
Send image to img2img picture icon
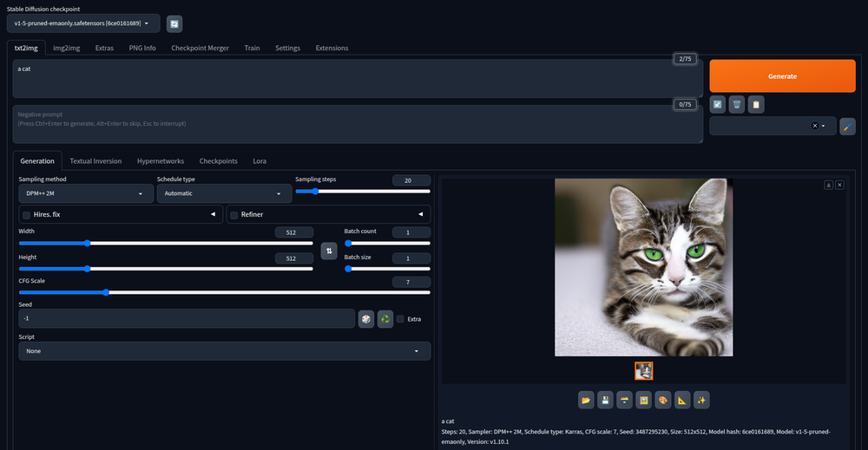coord(644,401)
